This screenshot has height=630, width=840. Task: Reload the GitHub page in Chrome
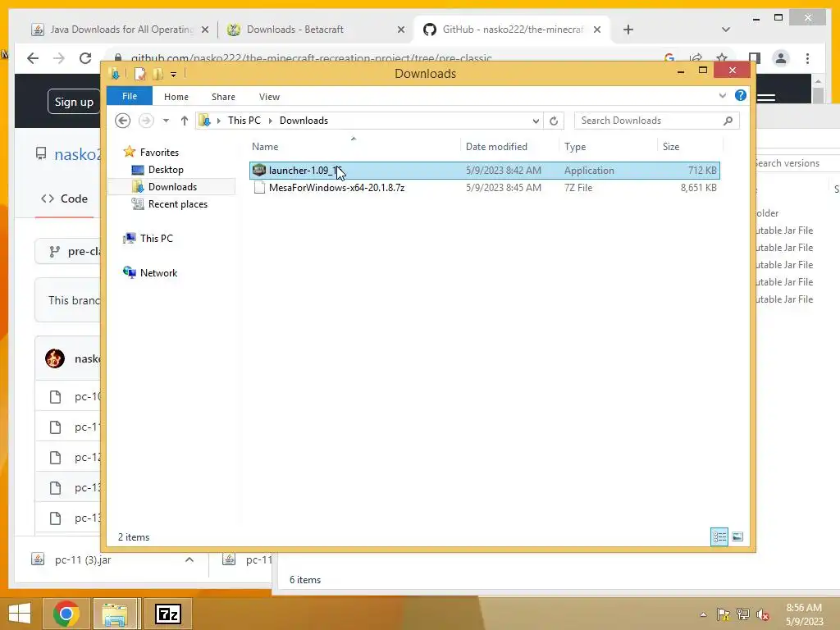85,58
